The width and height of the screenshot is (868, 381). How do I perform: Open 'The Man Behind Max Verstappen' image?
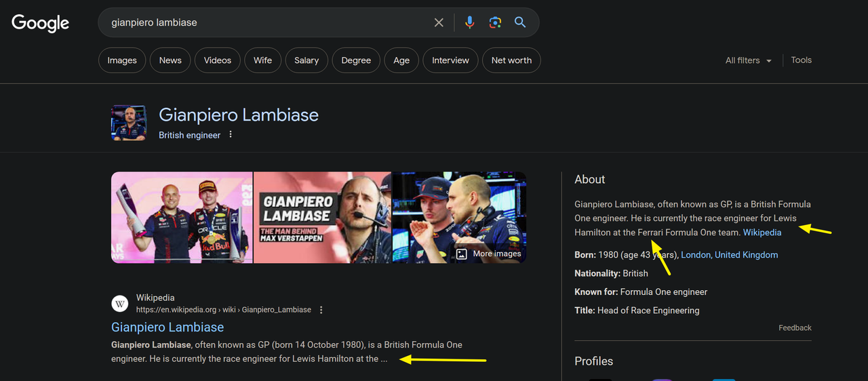322,217
